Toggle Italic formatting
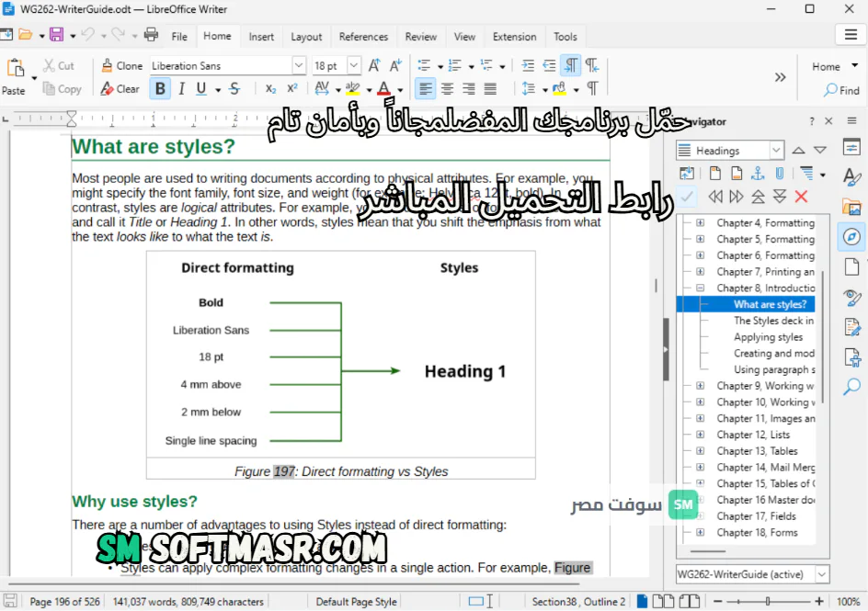This screenshot has height=611, width=868. (x=181, y=88)
